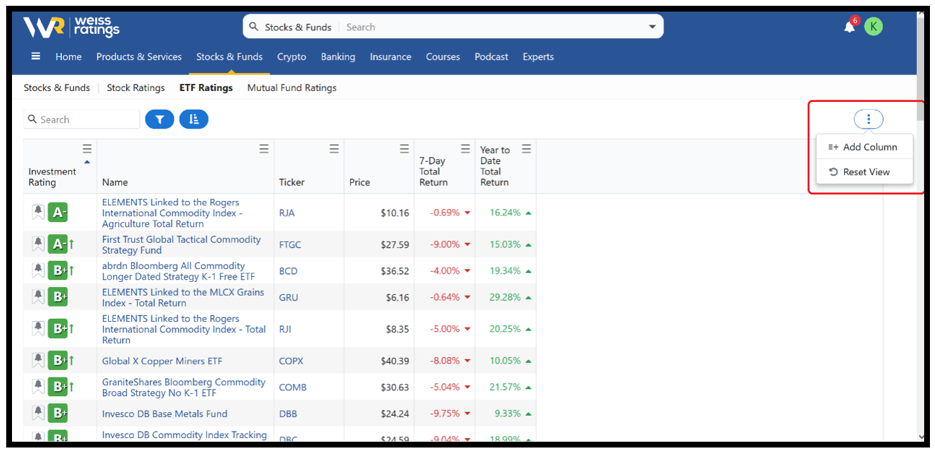Screen dimensions: 935x453
Task: Click the 29.28% year-to-date return value
Action: click(x=505, y=297)
